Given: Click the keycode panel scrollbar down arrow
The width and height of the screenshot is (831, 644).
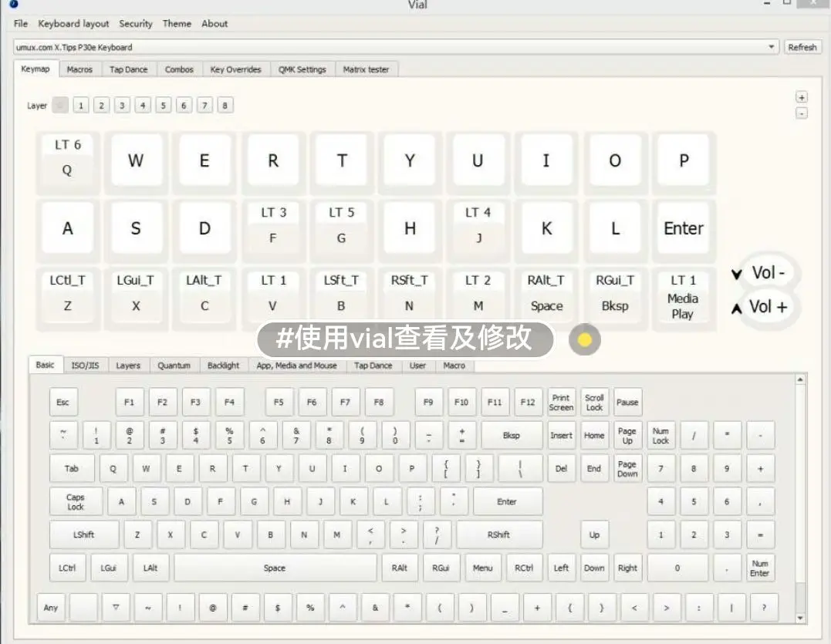Looking at the screenshot, I should coord(800,618).
